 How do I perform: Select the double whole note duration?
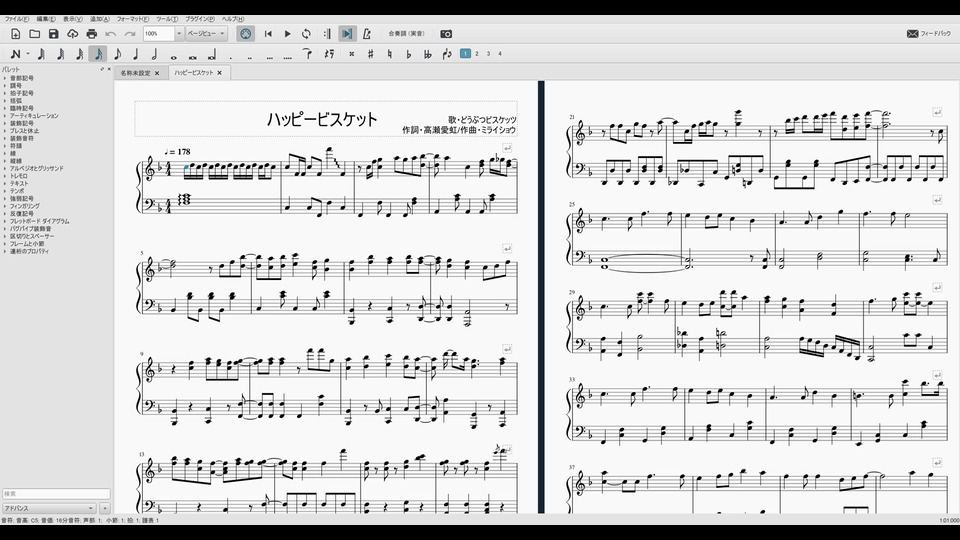(x=193, y=56)
